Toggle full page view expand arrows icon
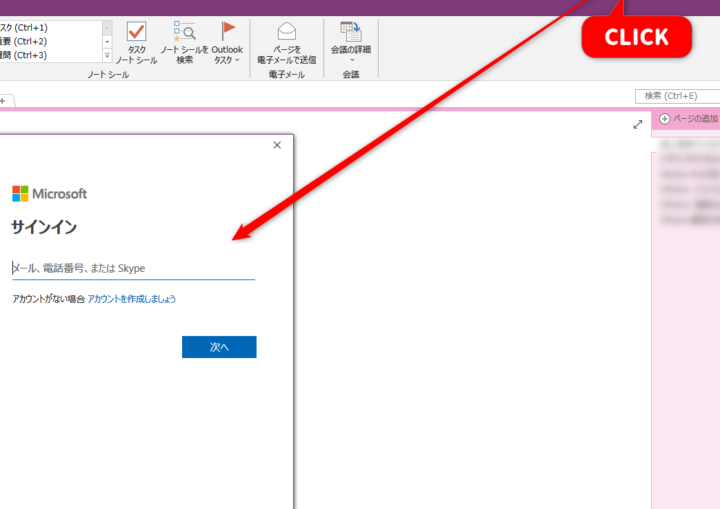The width and height of the screenshot is (720, 509). (638, 124)
